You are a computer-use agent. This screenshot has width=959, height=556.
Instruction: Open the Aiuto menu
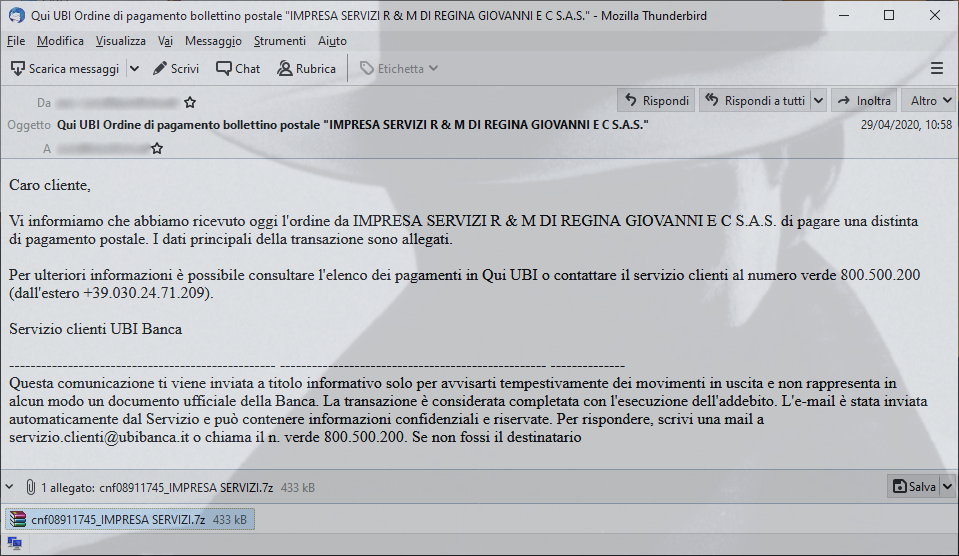tap(332, 41)
